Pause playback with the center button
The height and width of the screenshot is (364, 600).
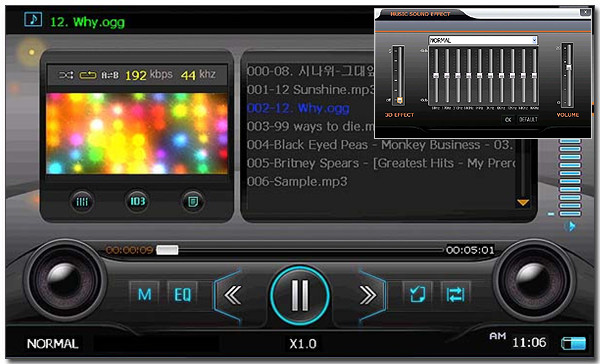coord(300,295)
